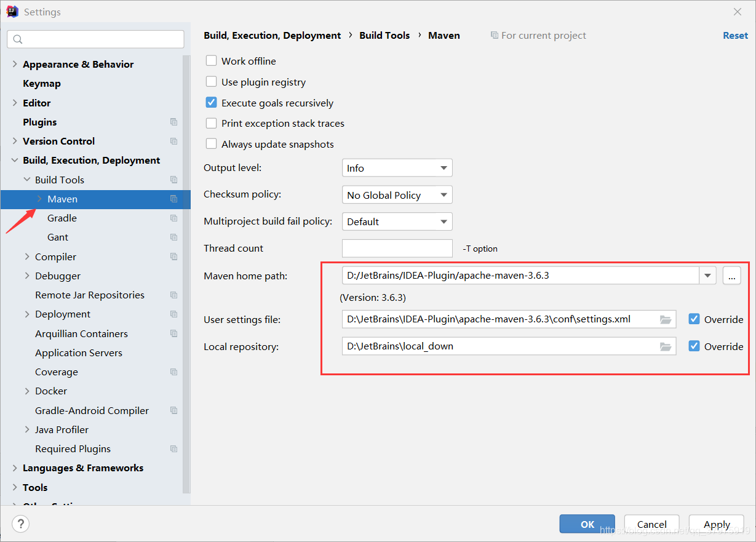This screenshot has height=542, width=756.
Task: Expand the Java Profiler node
Action: coord(27,429)
